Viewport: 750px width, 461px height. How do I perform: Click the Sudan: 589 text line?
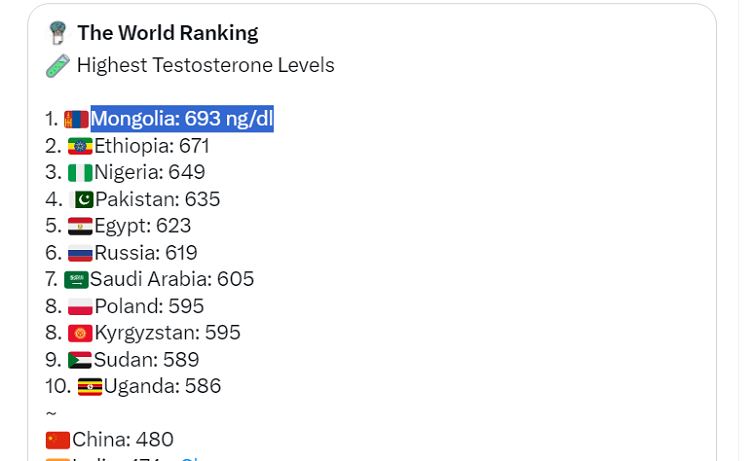tap(147, 360)
